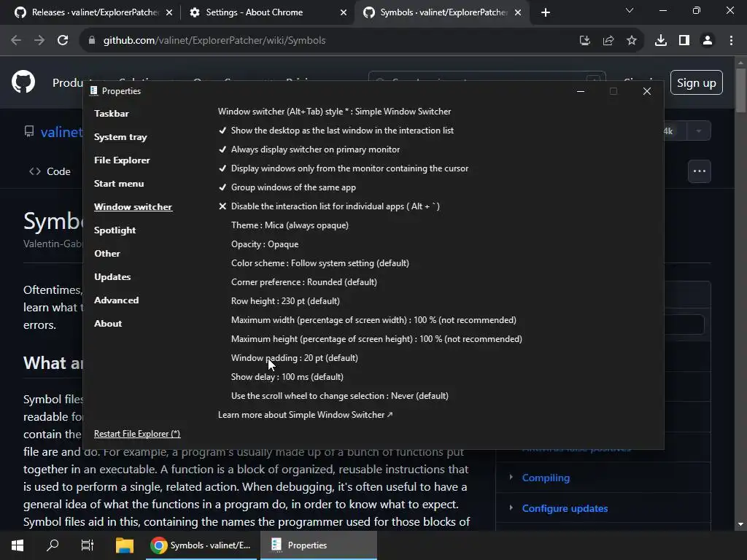Viewport: 747px width, 560px height.
Task: Click Chrome's forward arrow
Action: point(39,41)
